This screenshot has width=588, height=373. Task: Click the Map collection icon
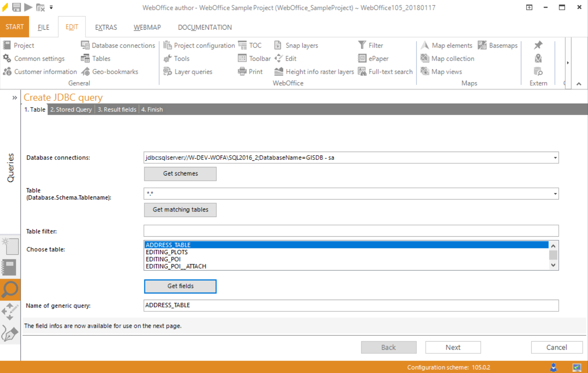click(424, 58)
